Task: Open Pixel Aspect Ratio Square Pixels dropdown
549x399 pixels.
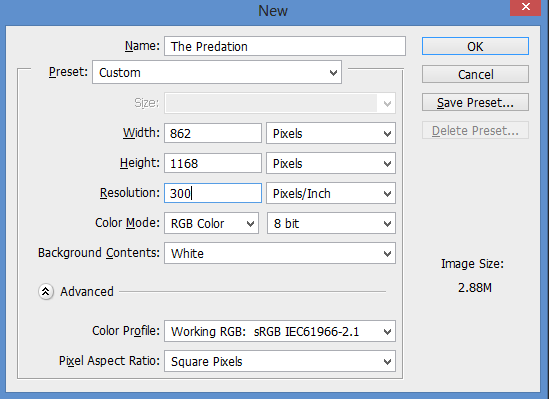Action: (280, 361)
